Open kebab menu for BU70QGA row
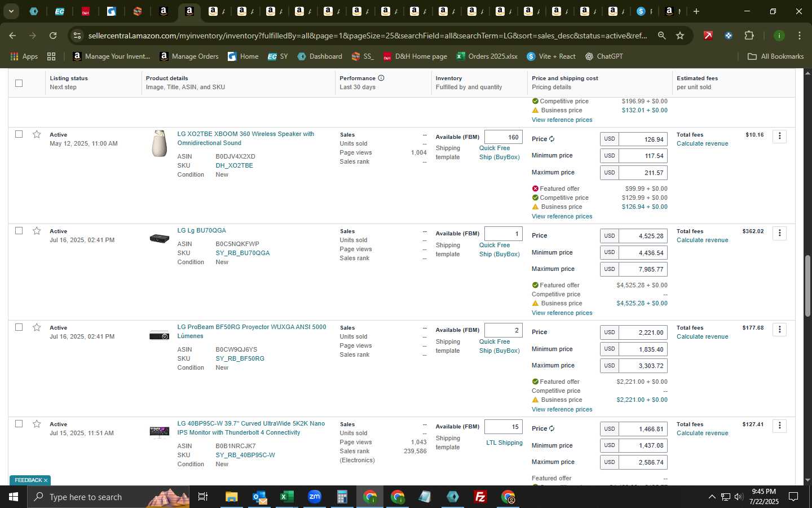The height and width of the screenshot is (508, 812). click(x=779, y=233)
